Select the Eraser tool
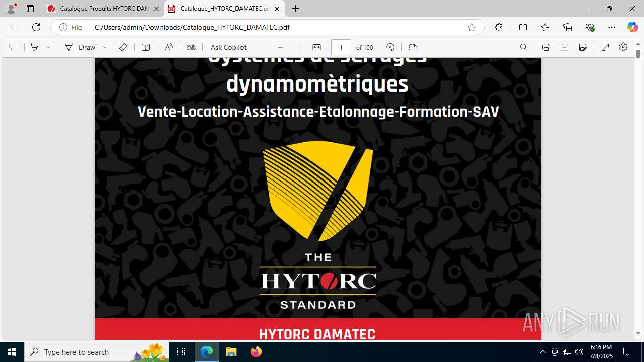 pyautogui.click(x=123, y=47)
